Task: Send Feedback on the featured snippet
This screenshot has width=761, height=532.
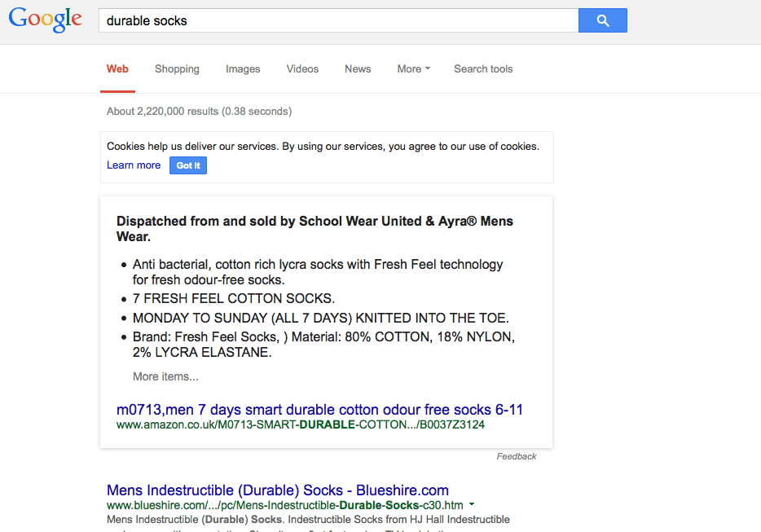Action: (x=517, y=456)
